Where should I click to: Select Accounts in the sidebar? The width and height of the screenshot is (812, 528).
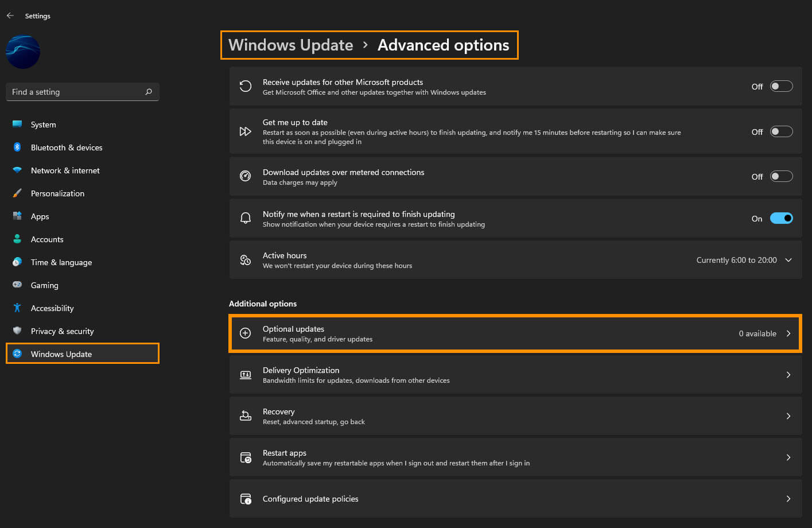coord(83,239)
